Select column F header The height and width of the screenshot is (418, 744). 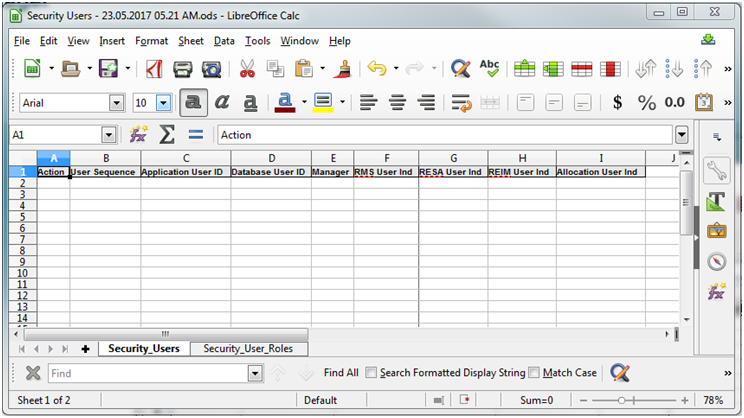pyautogui.click(x=386, y=158)
